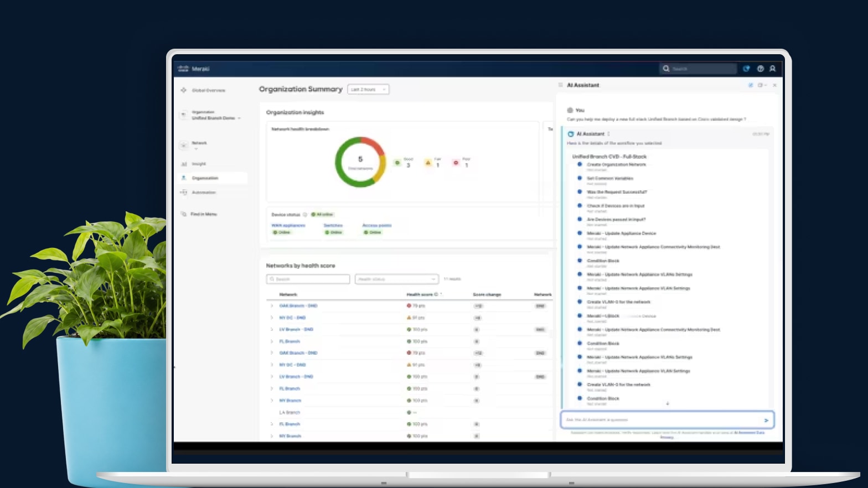The height and width of the screenshot is (488, 868).
Task: Select the LA Branch network row
Action: tap(410, 413)
